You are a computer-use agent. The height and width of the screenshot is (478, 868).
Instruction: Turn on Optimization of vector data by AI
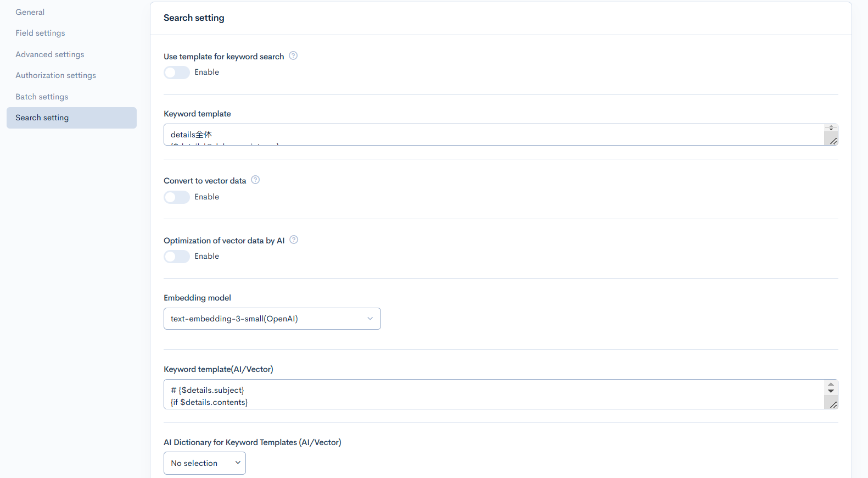click(177, 257)
